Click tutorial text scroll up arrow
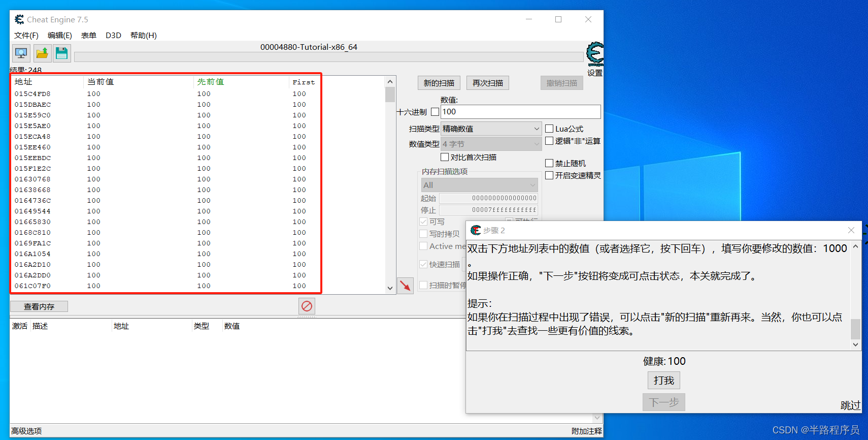868x440 pixels. coord(855,246)
